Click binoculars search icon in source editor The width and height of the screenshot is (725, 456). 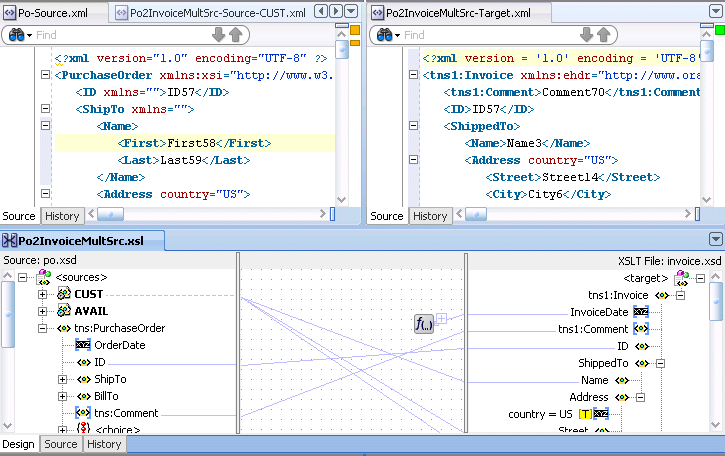coord(19,35)
